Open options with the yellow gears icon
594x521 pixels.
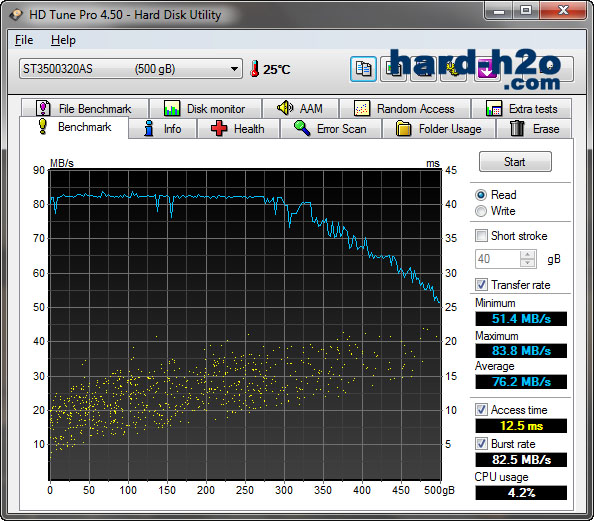pos(453,69)
